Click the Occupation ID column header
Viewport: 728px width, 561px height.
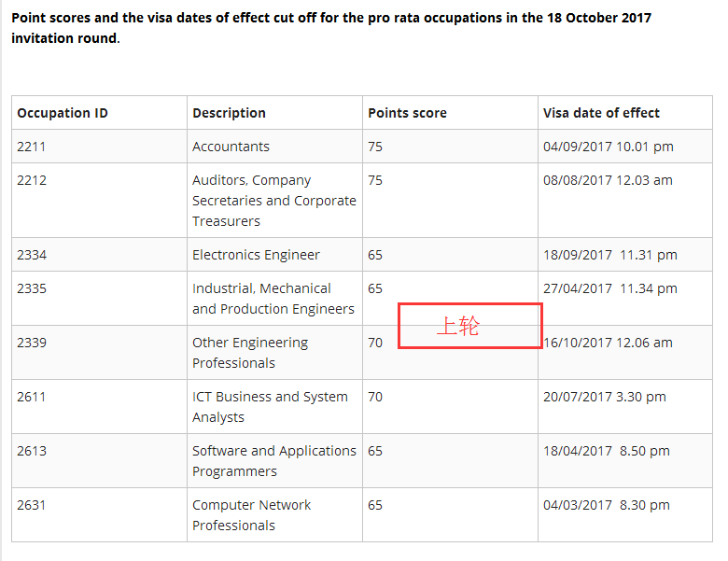click(63, 113)
